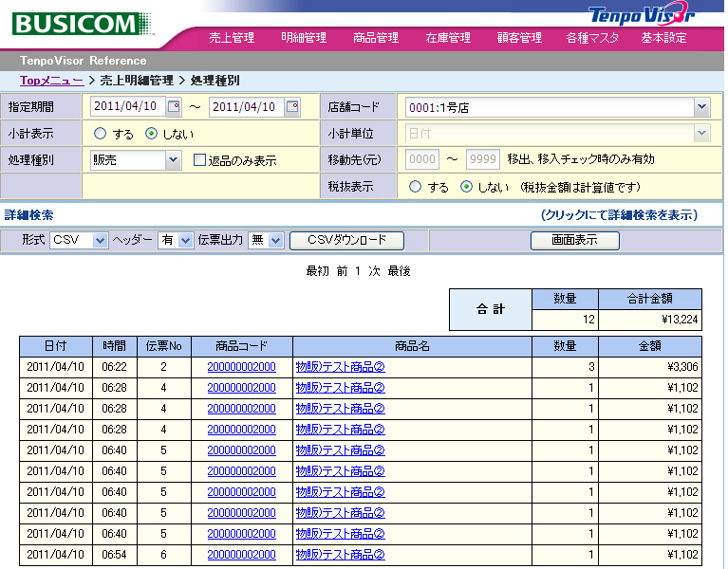Open product code link for 06:54 row
The height and width of the screenshot is (569, 728).
(x=241, y=555)
